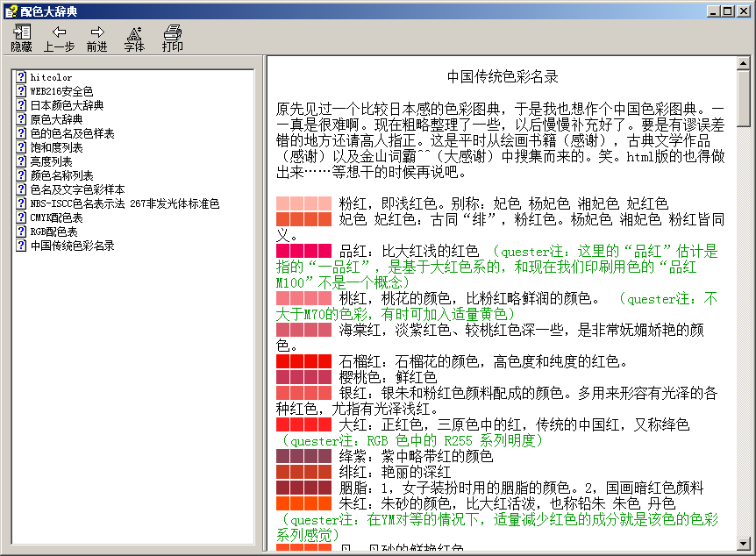Viewport: 756px width, 556px height.
Task: Click the 绛紫 purple swatch
Action: (303, 456)
